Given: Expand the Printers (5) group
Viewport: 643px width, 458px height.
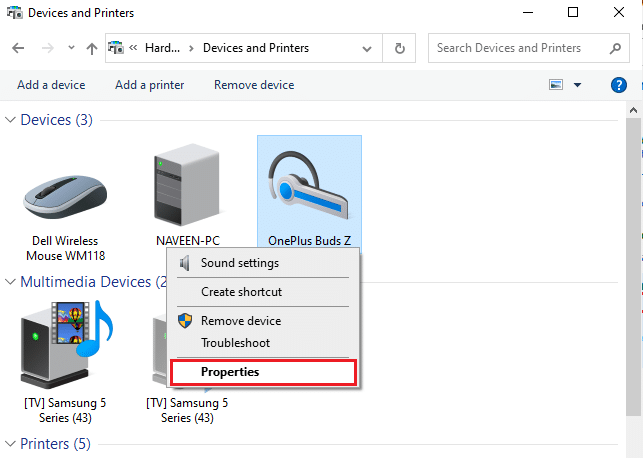Looking at the screenshot, I should click(11, 443).
